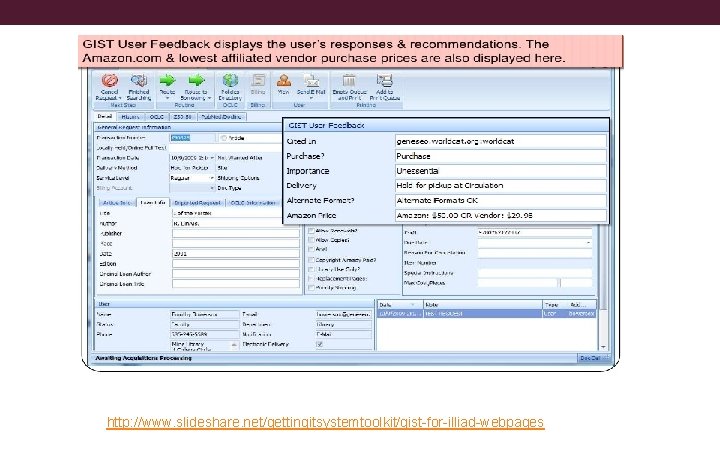Toggle Copyright Already Paid checkbox
The height and width of the screenshot is (450, 720).
point(311,260)
